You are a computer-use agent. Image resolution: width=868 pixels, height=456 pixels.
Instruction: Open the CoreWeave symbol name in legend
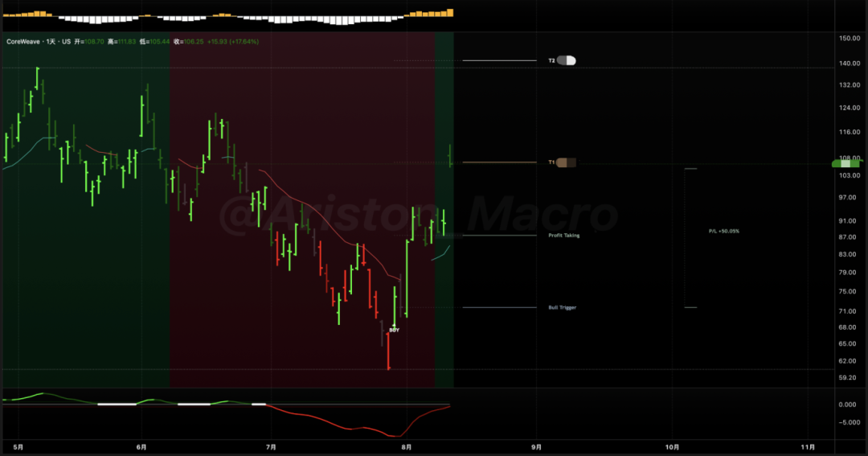click(23, 42)
